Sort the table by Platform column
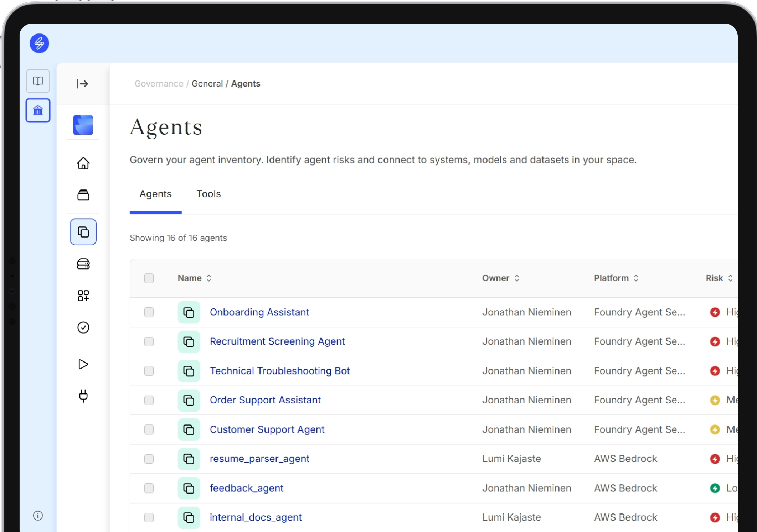 pyautogui.click(x=616, y=278)
